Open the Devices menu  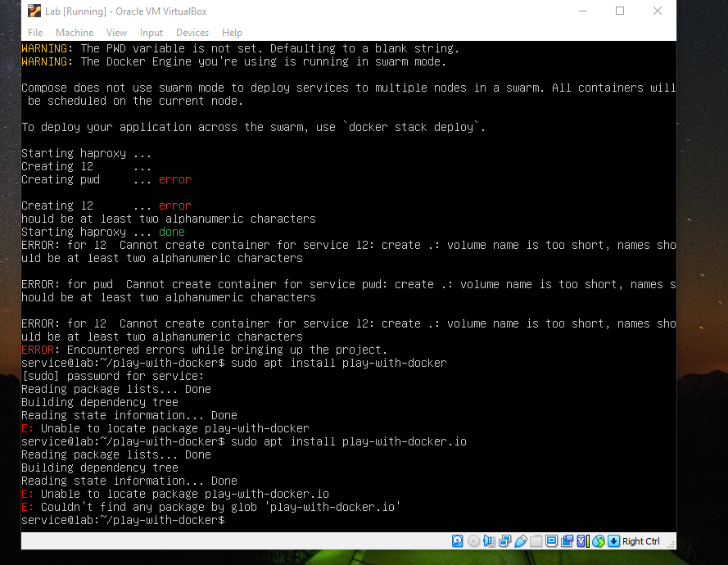(192, 33)
